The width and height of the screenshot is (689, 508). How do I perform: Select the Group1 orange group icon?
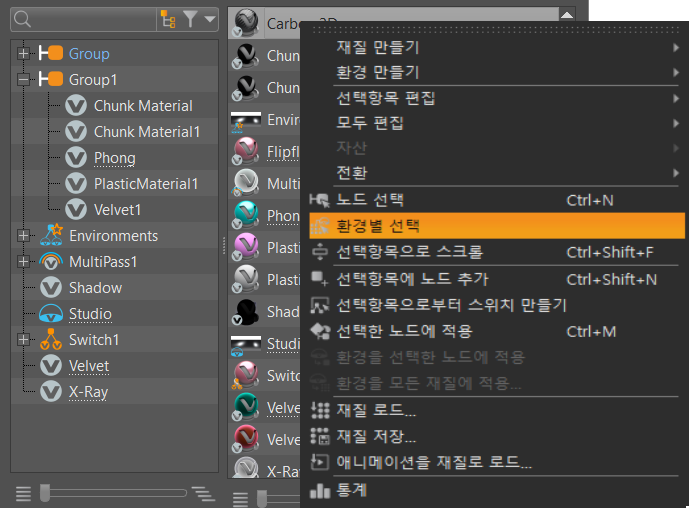pyautogui.click(x=51, y=79)
